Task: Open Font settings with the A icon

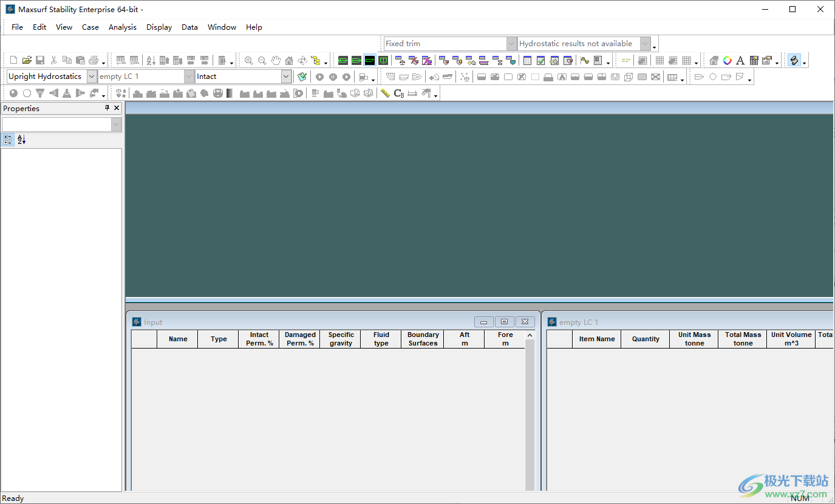Action: 740,60
